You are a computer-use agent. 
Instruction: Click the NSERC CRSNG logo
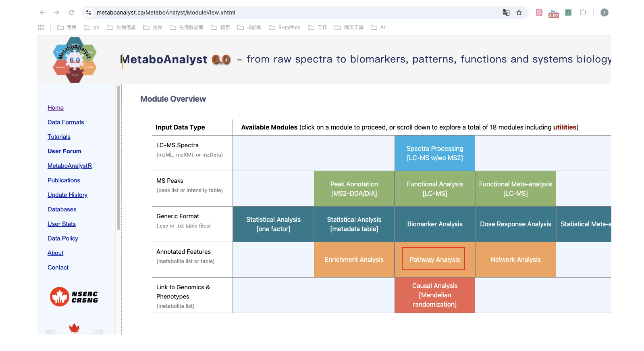point(74,297)
